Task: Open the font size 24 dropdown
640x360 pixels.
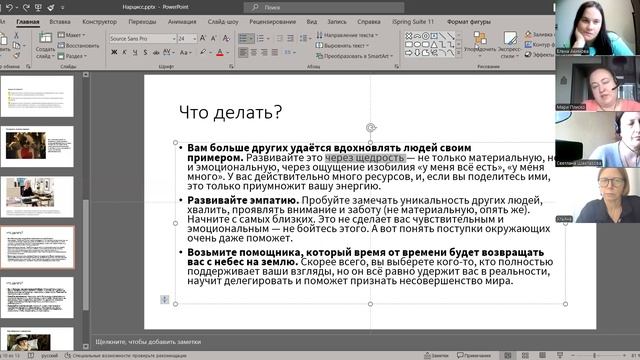Action: coord(194,38)
